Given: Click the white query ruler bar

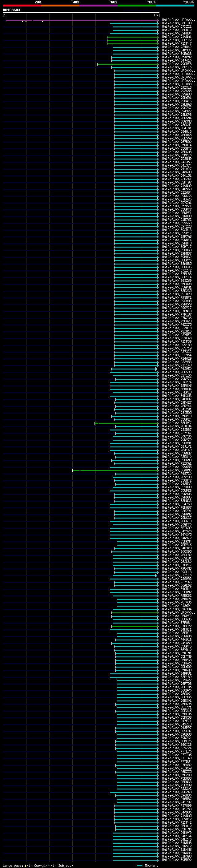Looking at the screenshot, I should [81, 13].
